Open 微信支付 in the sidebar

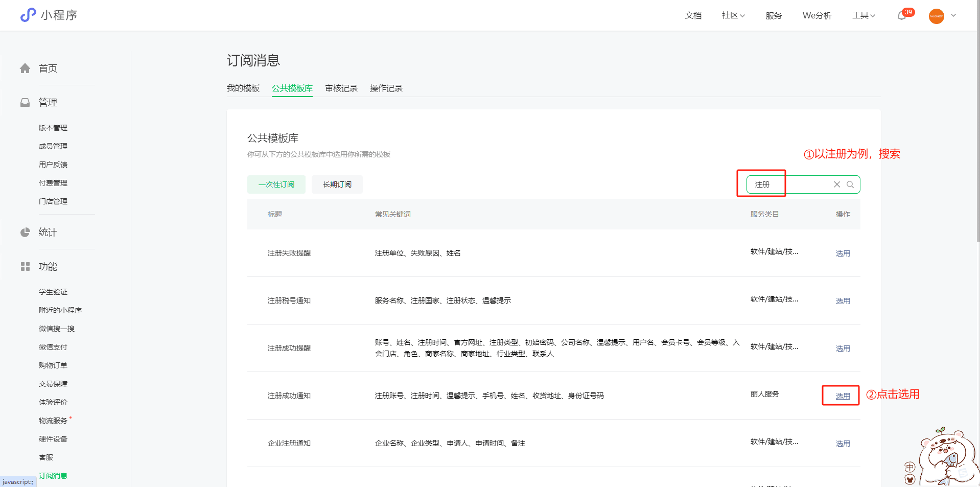[53, 347]
